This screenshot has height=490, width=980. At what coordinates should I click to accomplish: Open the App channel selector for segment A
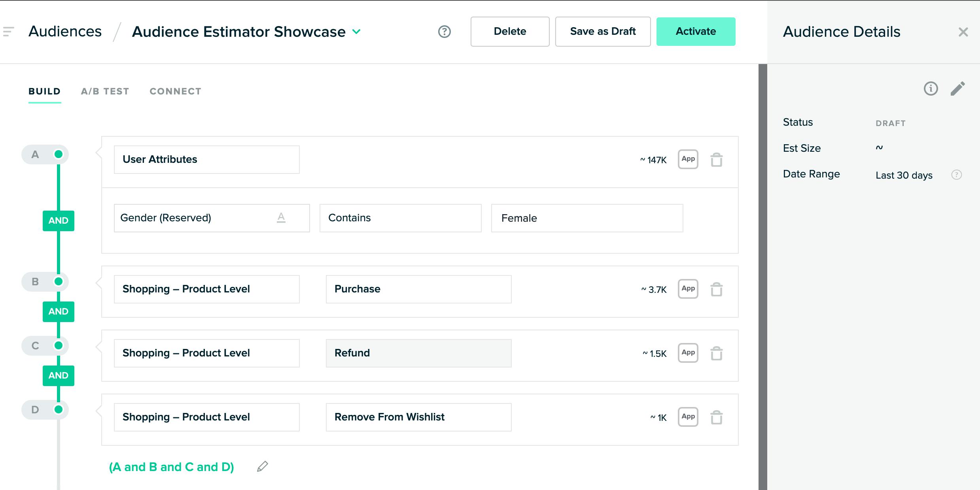pos(688,160)
